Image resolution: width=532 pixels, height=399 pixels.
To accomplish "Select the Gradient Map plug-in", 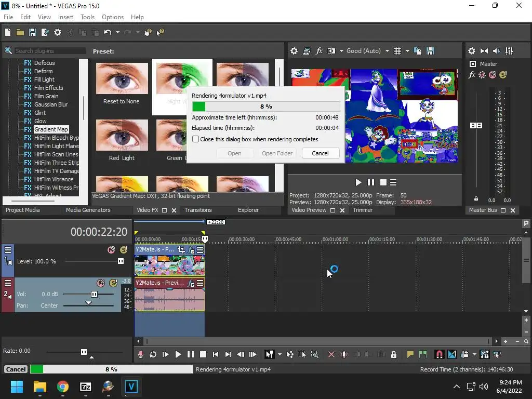I will click(x=51, y=129).
